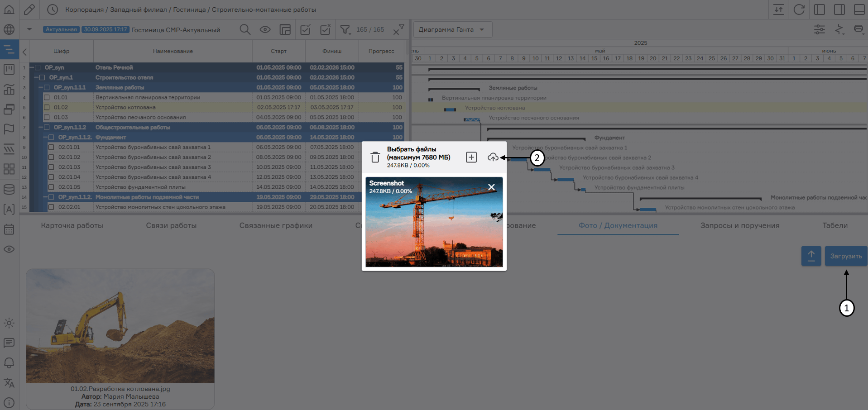
Task: Click the cloud upload icon in dialog
Action: pos(493,157)
